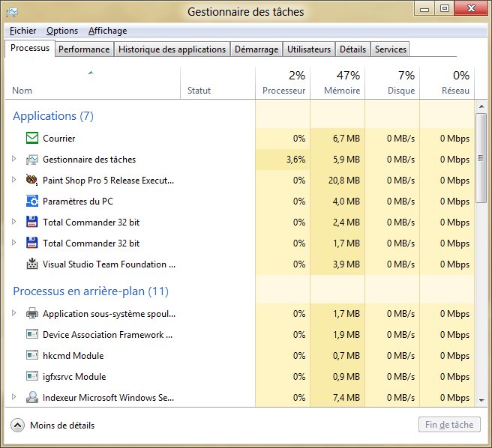Open the Affichage menu
492x448 pixels.
click(x=107, y=31)
